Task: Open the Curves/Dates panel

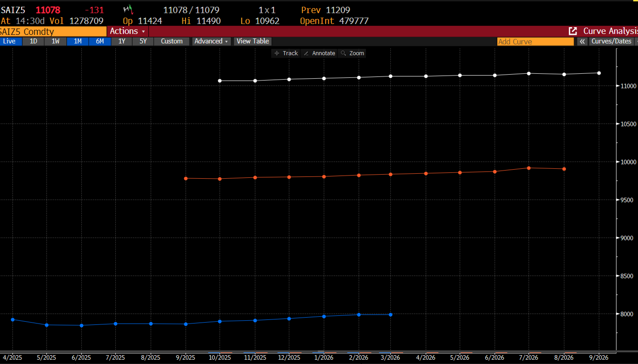Action: coord(611,41)
